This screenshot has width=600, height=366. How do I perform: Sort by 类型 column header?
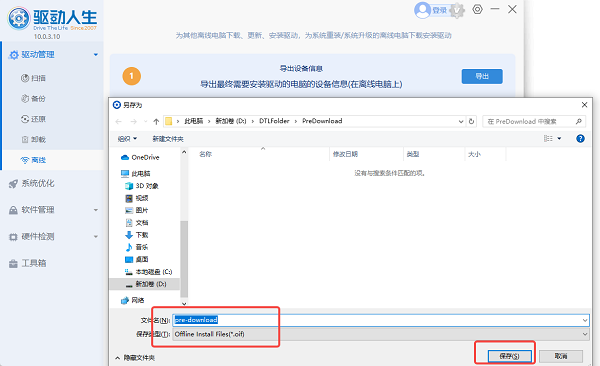pos(413,154)
